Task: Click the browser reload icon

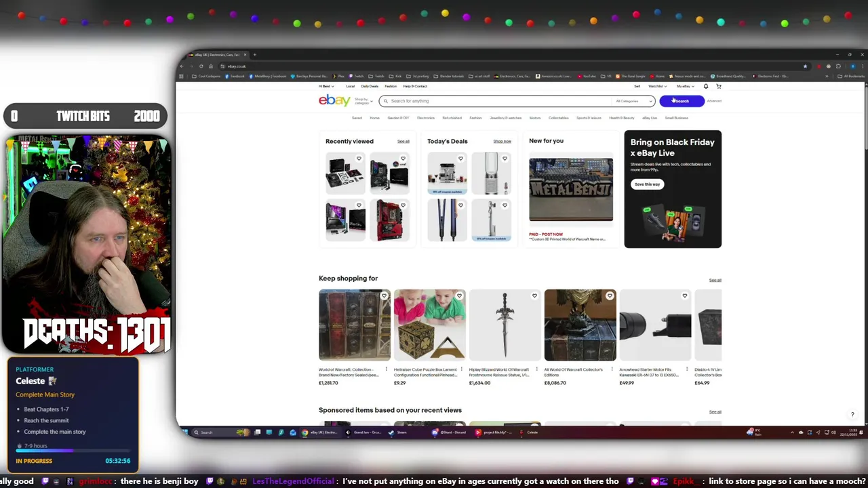Action: click(x=201, y=66)
